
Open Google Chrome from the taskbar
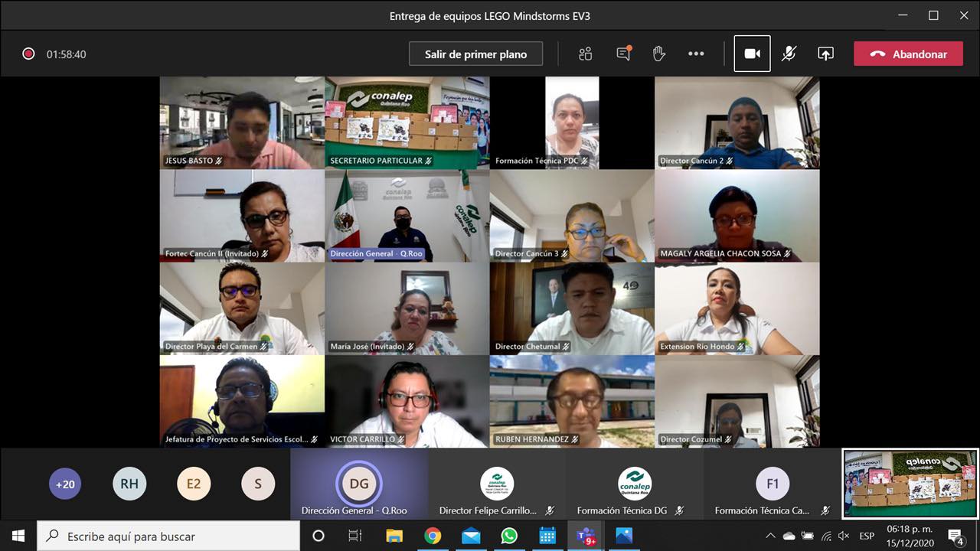tap(433, 536)
